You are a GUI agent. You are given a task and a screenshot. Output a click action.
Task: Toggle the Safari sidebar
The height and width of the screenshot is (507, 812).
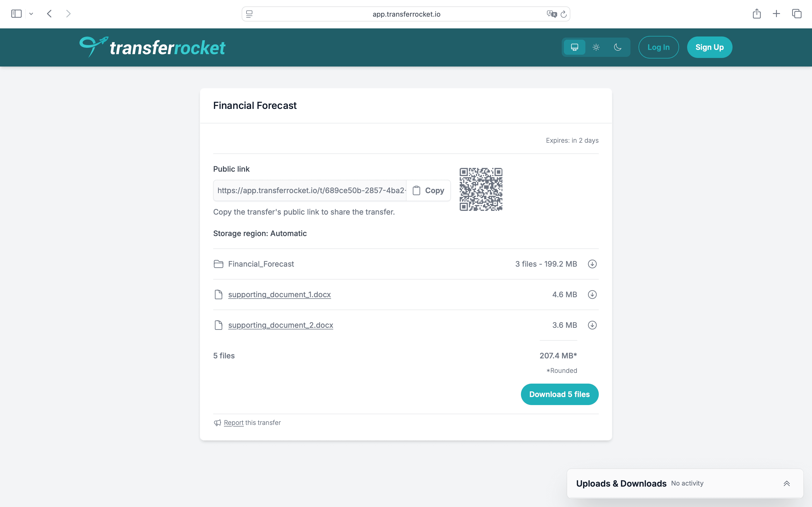[16, 13]
